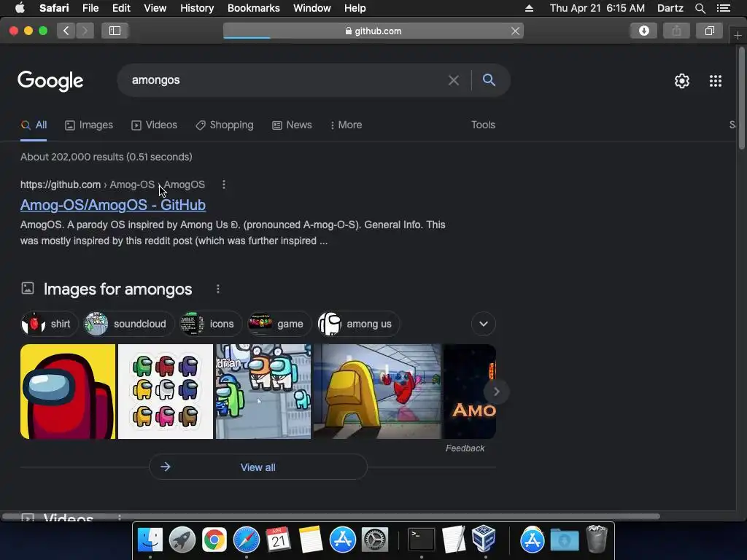This screenshot has width=747, height=560.
Task: Expand more image filter chips
Action: click(483, 324)
